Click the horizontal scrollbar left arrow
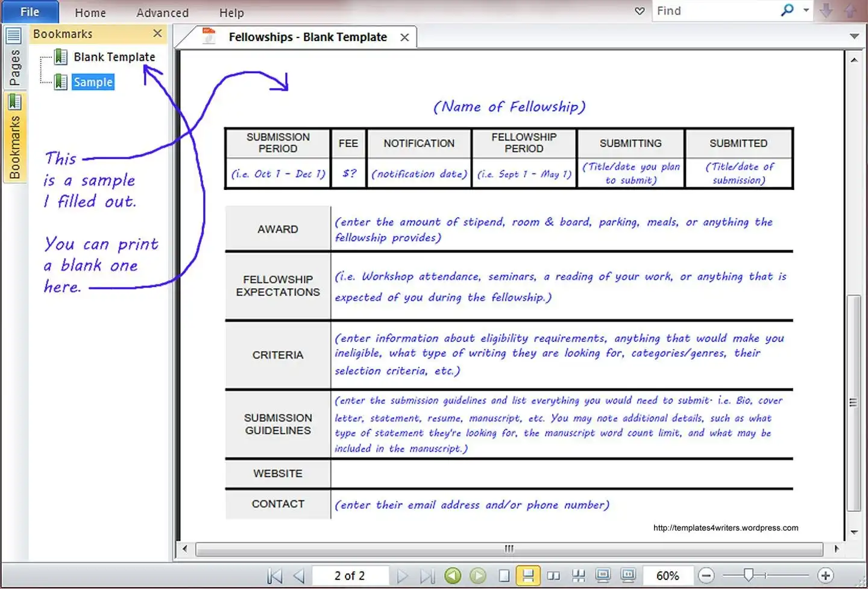 click(x=184, y=549)
